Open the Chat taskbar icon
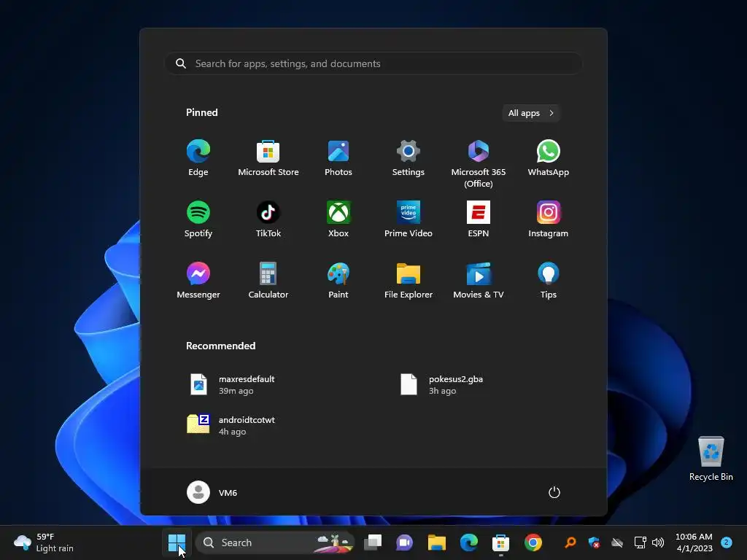 click(x=404, y=542)
